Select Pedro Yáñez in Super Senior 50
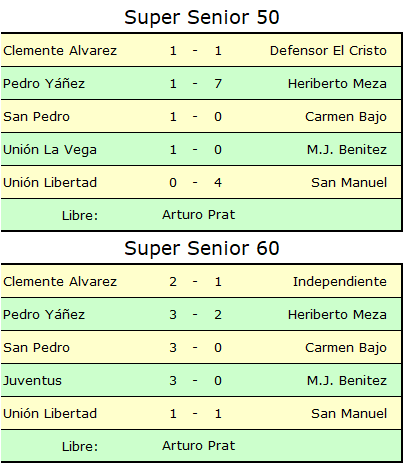Image resolution: width=403 pixels, height=463 pixels. coord(44,84)
